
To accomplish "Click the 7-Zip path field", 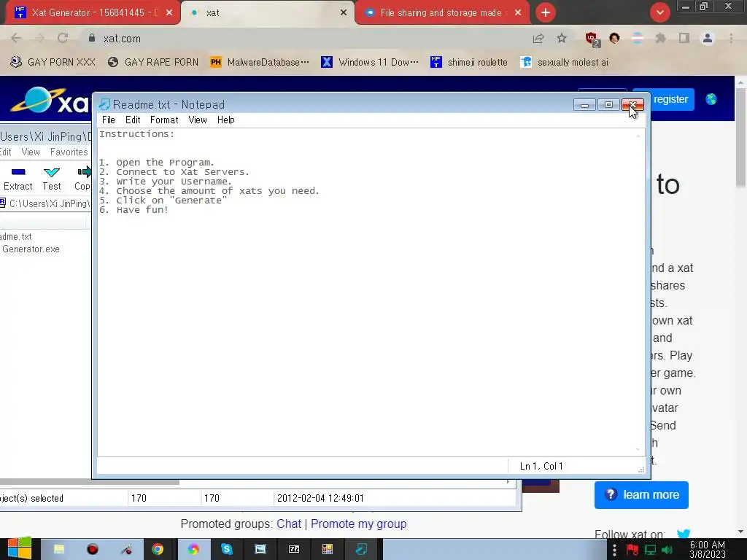I will [x=46, y=203].
